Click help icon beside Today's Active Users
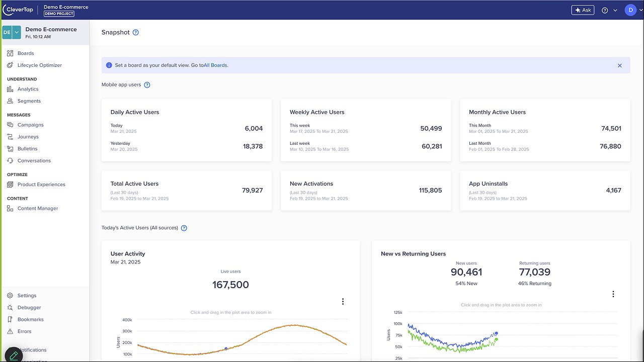Viewport: 644px width, 362px height. pyautogui.click(x=184, y=228)
